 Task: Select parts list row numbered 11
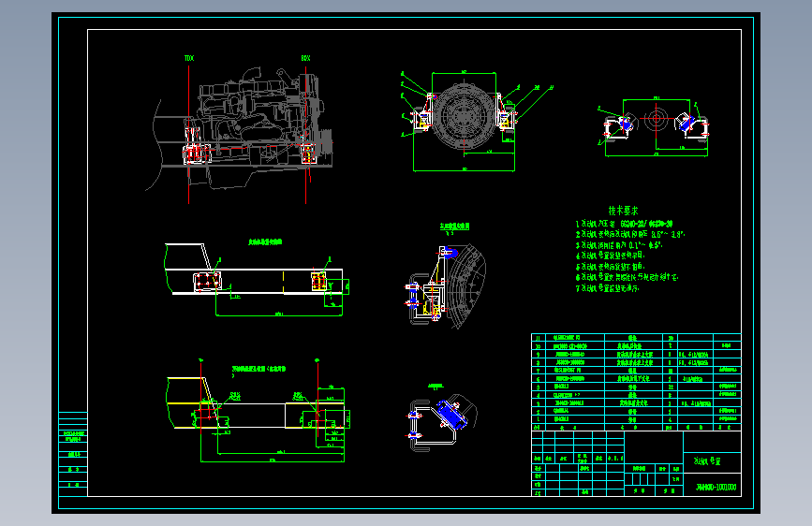pos(636,338)
